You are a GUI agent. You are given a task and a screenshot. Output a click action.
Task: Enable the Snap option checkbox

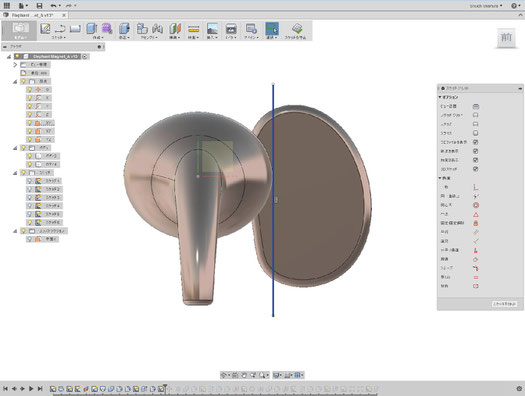475,124
